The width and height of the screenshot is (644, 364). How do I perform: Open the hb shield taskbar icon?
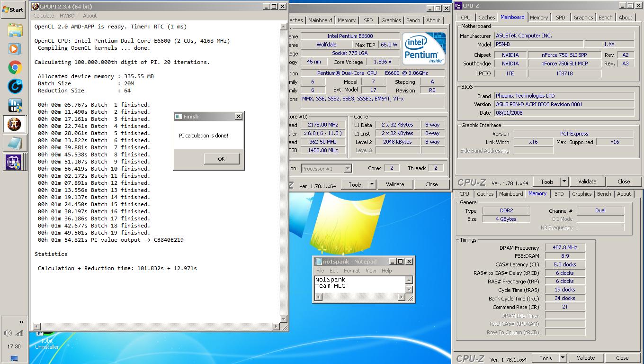(x=15, y=105)
